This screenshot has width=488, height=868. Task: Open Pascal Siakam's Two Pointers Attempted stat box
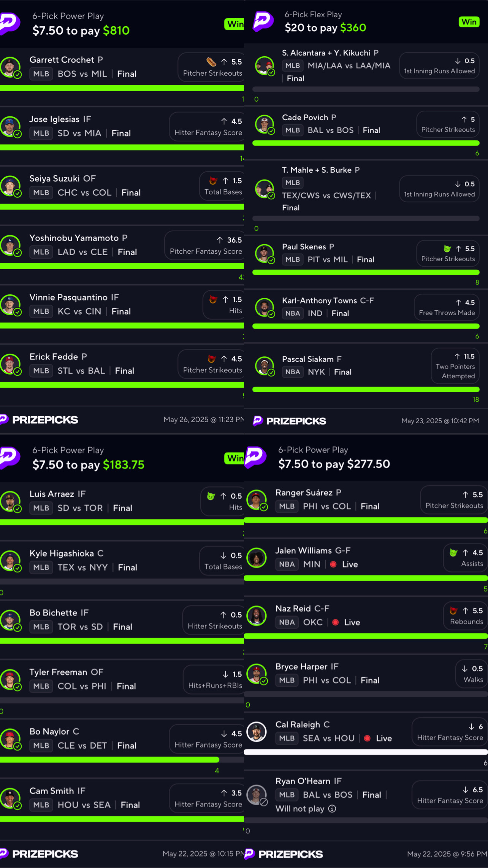(x=455, y=366)
